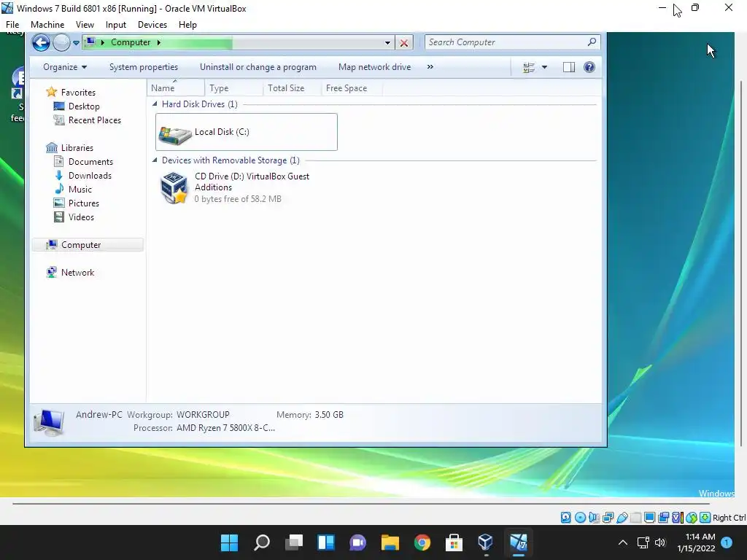Click the optical disc status icon
747x560 pixels.
click(580, 518)
